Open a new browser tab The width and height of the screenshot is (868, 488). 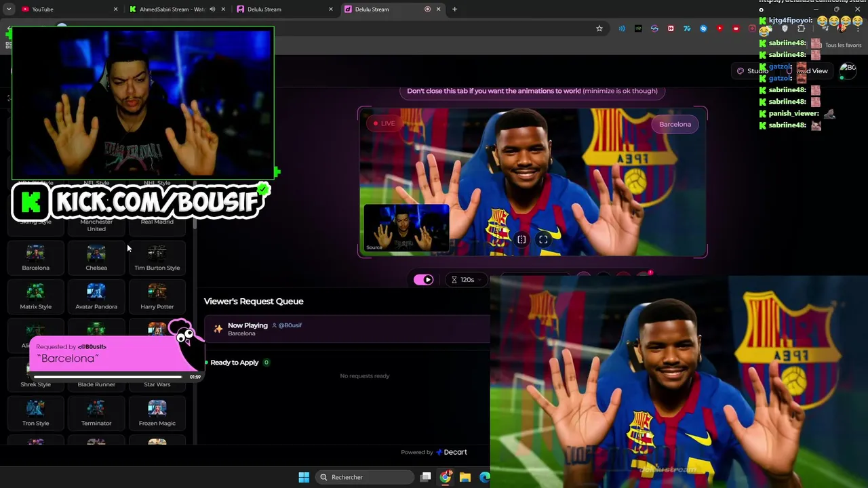[x=454, y=9]
